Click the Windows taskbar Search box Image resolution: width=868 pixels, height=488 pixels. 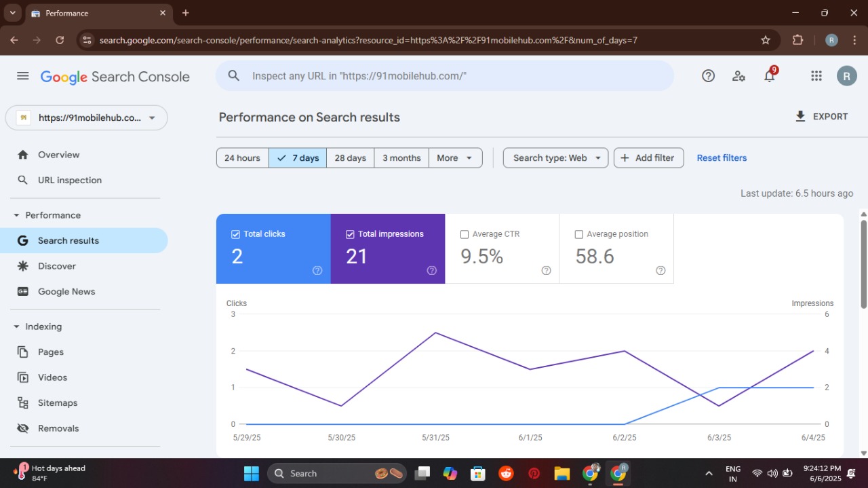click(337, 473)
